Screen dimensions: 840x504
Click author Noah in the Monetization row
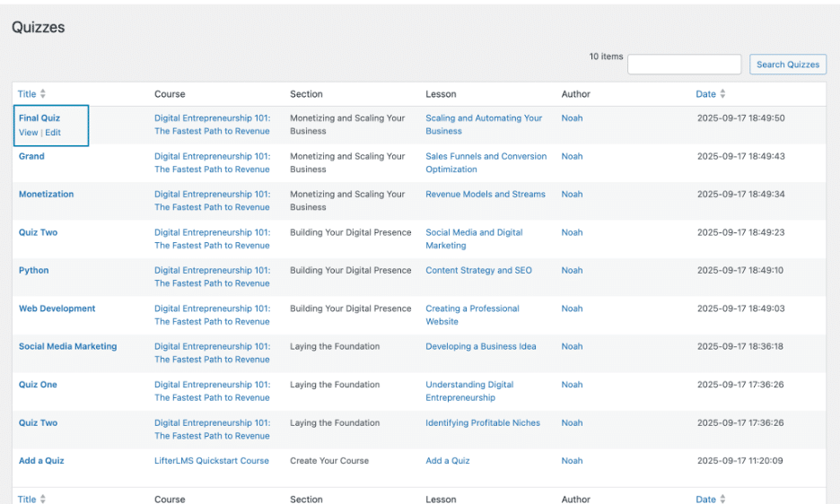click(572, 194)
